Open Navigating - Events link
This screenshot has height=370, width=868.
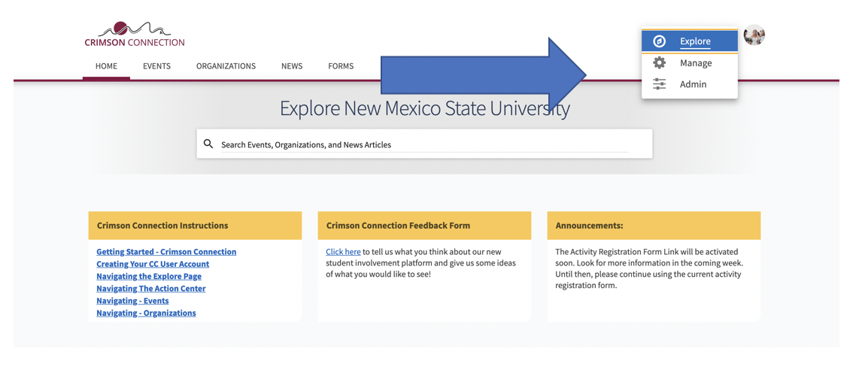132,300
